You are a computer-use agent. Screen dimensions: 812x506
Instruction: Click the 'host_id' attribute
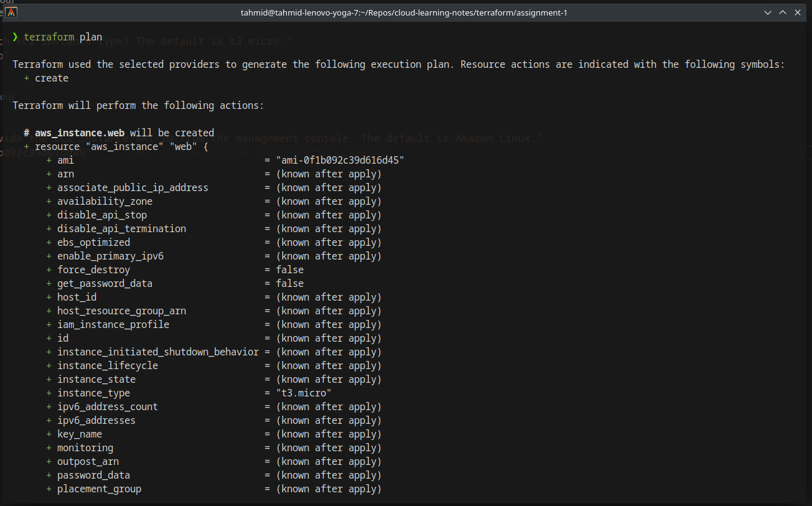point(77,298)
